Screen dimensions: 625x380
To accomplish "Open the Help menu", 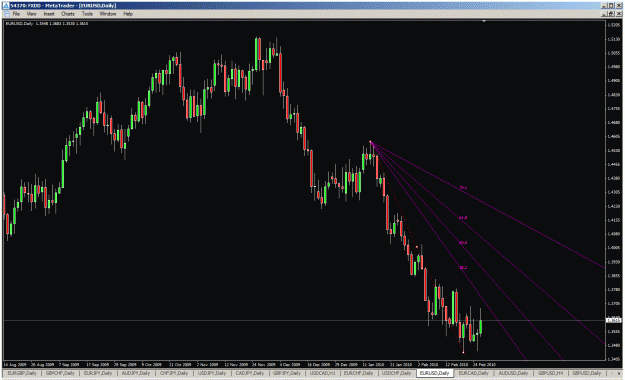I will click(128, 14).
